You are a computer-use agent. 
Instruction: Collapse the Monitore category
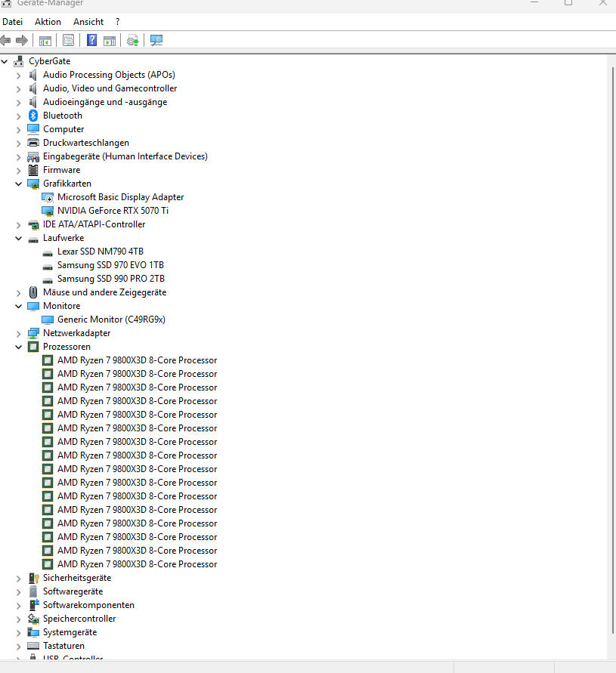tap(18, 306)
